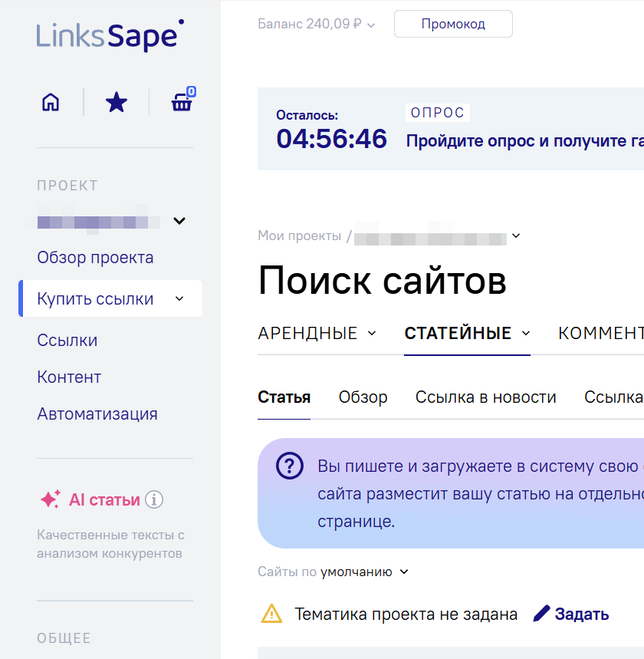Open Автоматизация in the sidebar
The width and height of the screenshot is (644, 659).
pos(97,414)
